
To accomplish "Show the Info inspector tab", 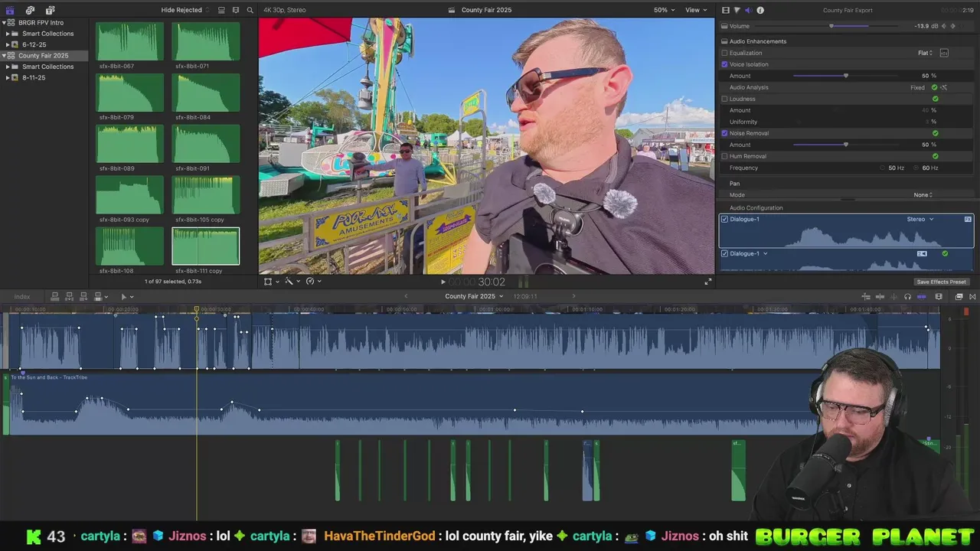I will point(759,10).
